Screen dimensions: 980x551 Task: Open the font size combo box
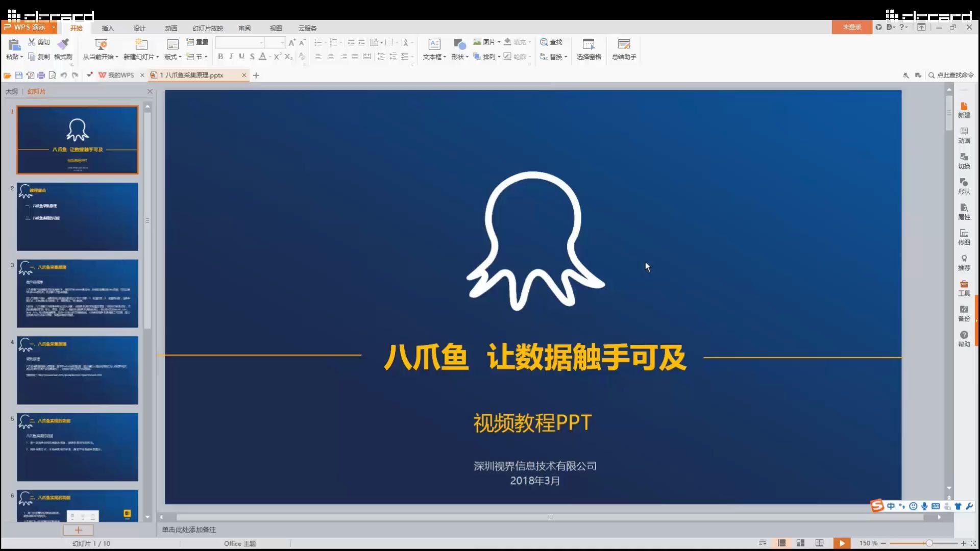tap(275, 42)
